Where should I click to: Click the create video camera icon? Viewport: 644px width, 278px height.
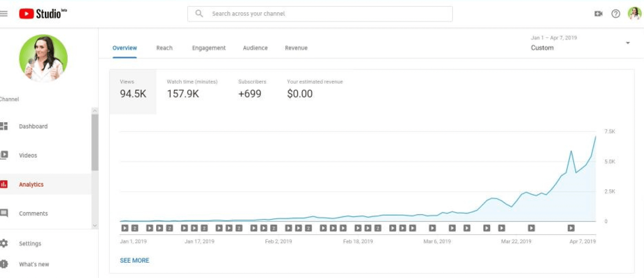[598, 14]
